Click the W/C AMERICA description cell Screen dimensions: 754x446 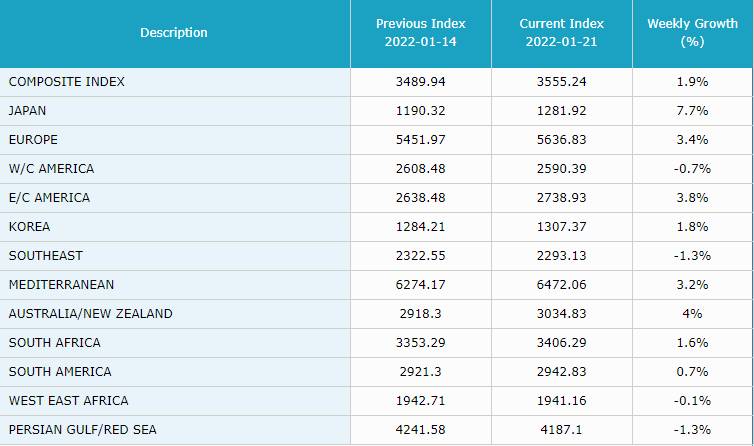51,169
